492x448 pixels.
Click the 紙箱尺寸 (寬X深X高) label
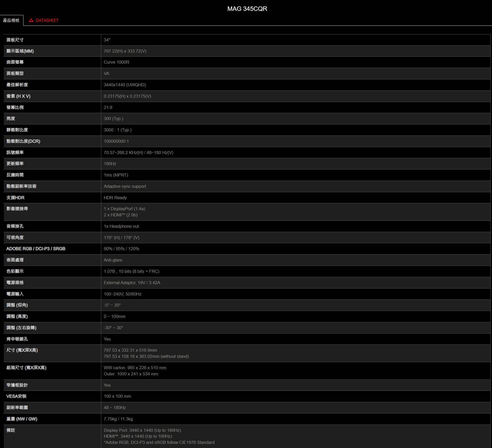[26, 368]
